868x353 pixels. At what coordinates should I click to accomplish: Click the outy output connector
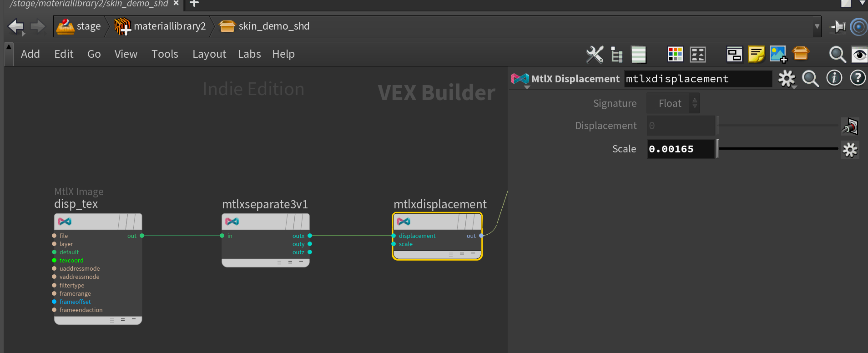pos(310,244)
